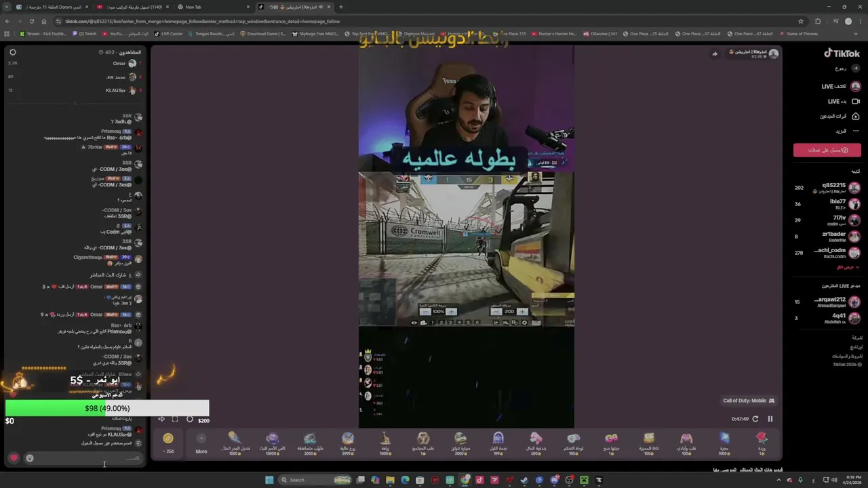The height and width of the screenshot is (488, 868).
Task: Open the Explore LIVE sidebar item
Action: point(841,86)
